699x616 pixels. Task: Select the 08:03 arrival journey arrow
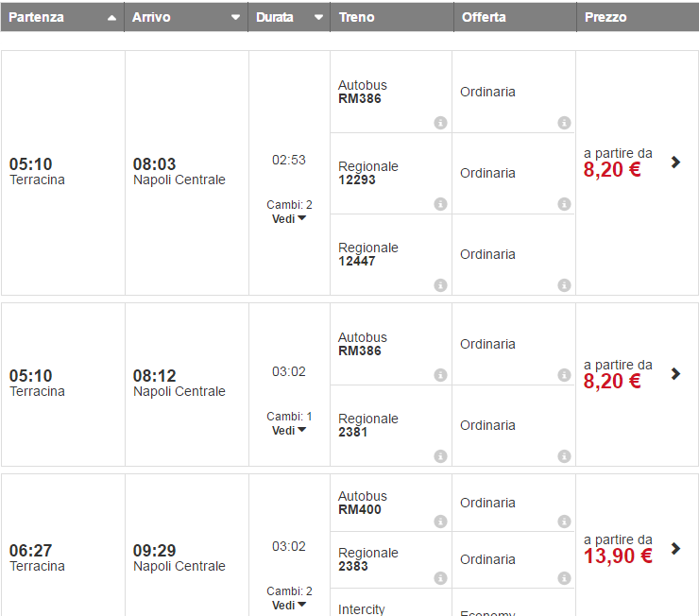click(675, 162)
